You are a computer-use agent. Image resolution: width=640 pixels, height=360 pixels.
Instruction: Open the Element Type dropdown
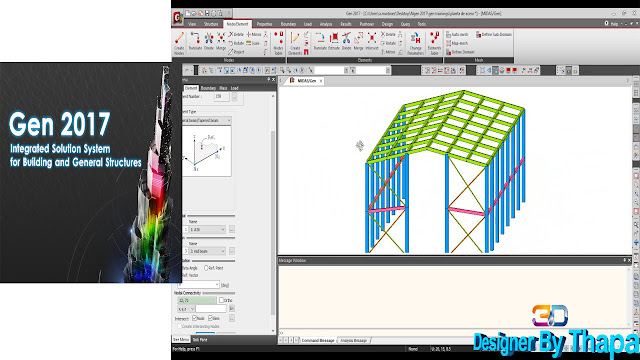[207, 120]
